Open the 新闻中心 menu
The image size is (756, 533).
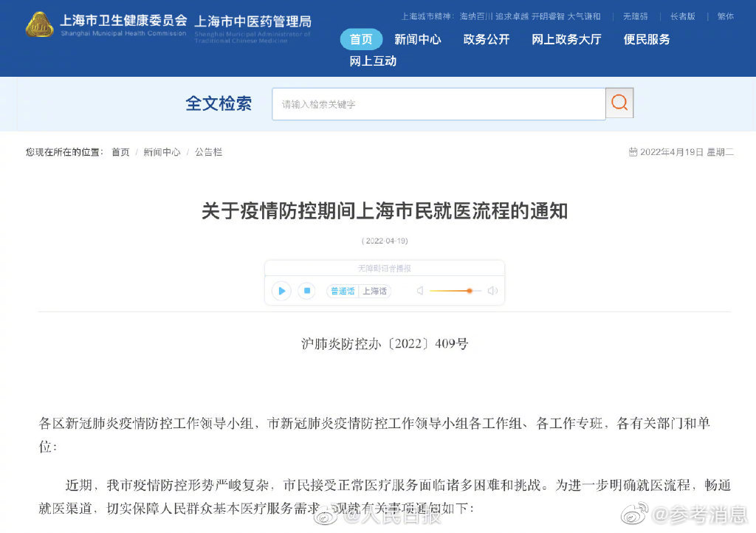point(419,40)
